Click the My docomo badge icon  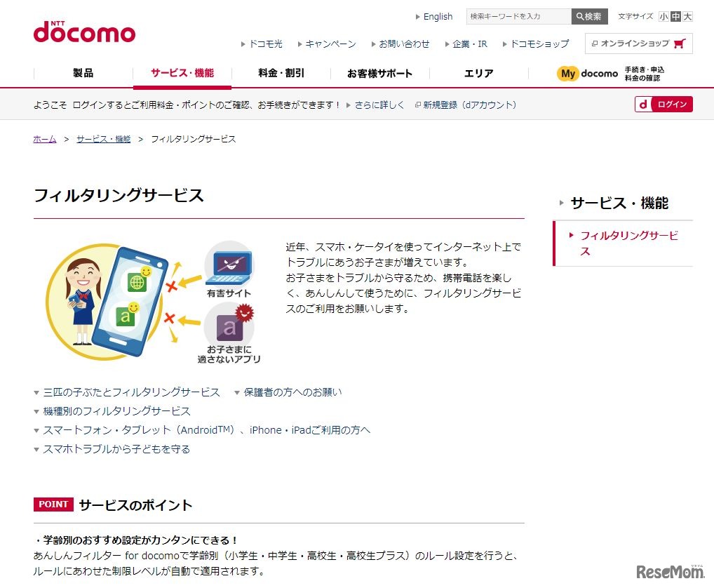pos(567,74)
